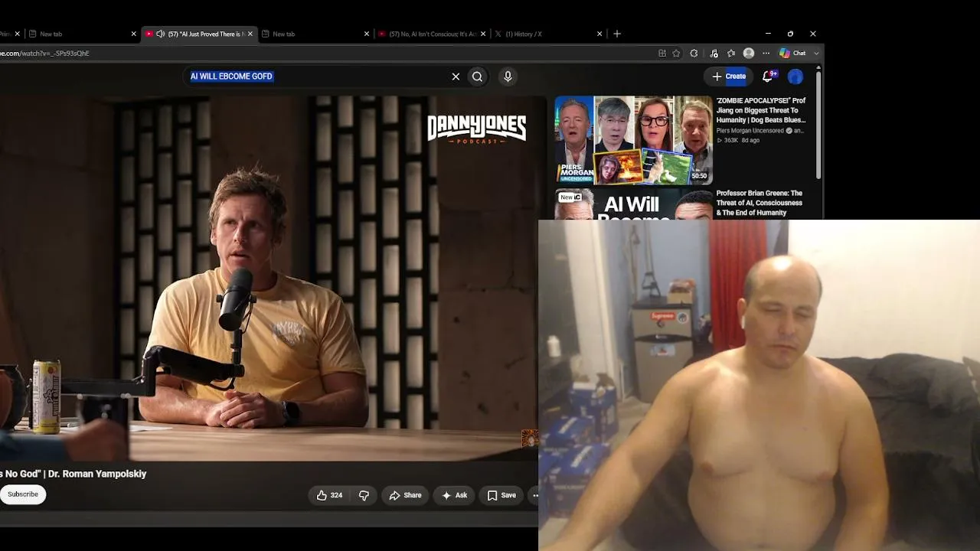Screen dimensions: 980x551
Task: Open the favorites list toolbar icon
Action: [731, 54]
